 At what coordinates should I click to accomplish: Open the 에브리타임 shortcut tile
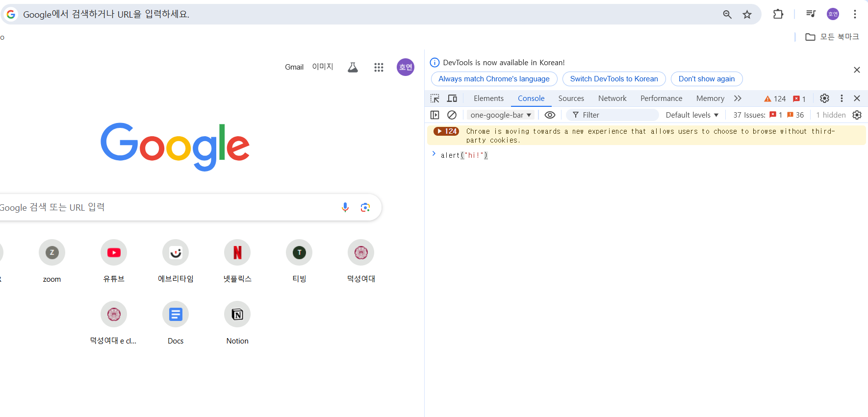[x=176, y=261]
